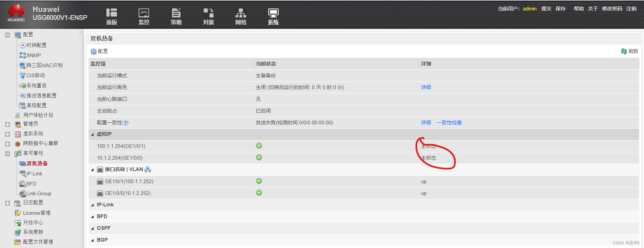Viewport: 644px width, 248px height.
Task: Select Link-Group in the tree
Action: 39,194
